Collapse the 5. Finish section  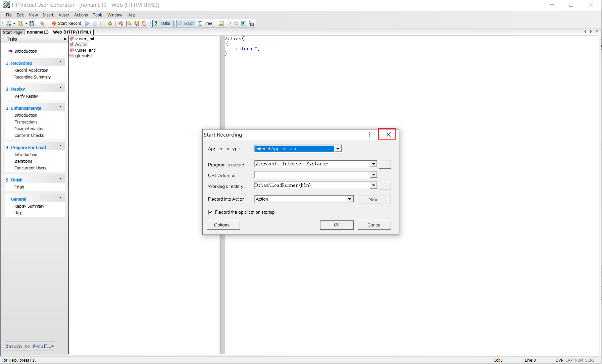60,179
